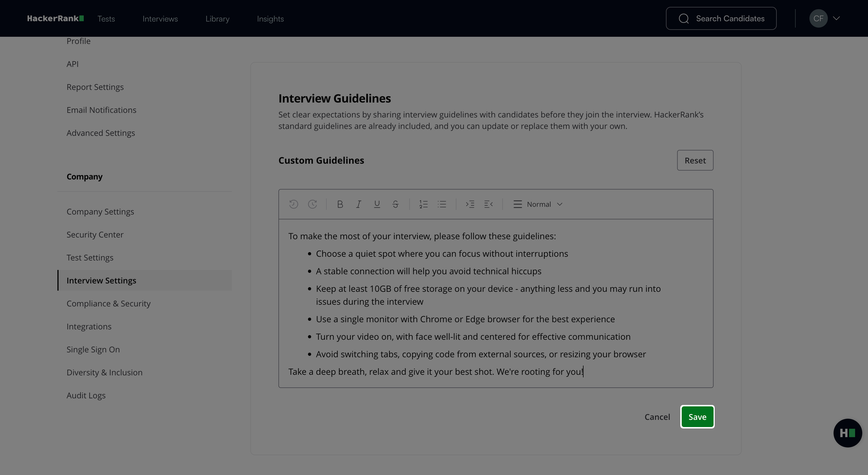The width and height of the screenshot is (868, 475).
Task: View Audit Logs
Action: (x=86, y=395)
